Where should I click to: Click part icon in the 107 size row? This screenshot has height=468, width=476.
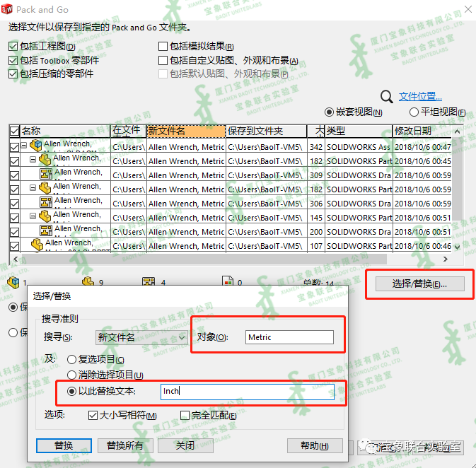point(37,245)
